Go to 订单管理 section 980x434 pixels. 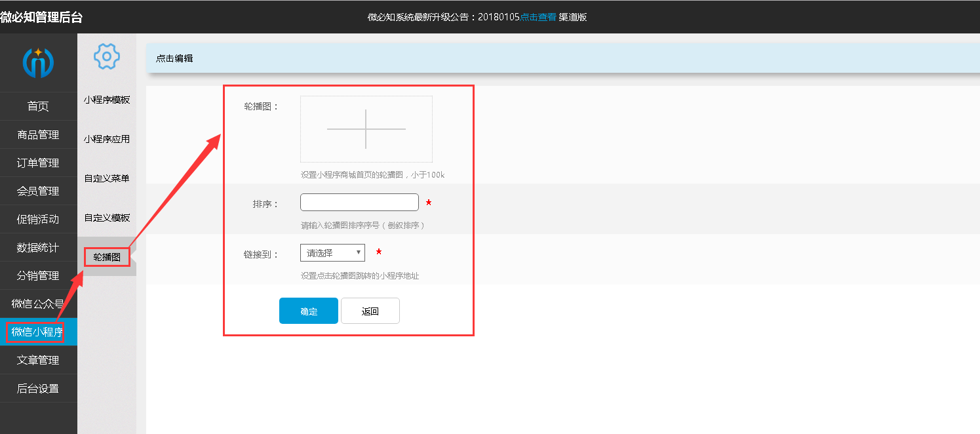click(38, 163)
